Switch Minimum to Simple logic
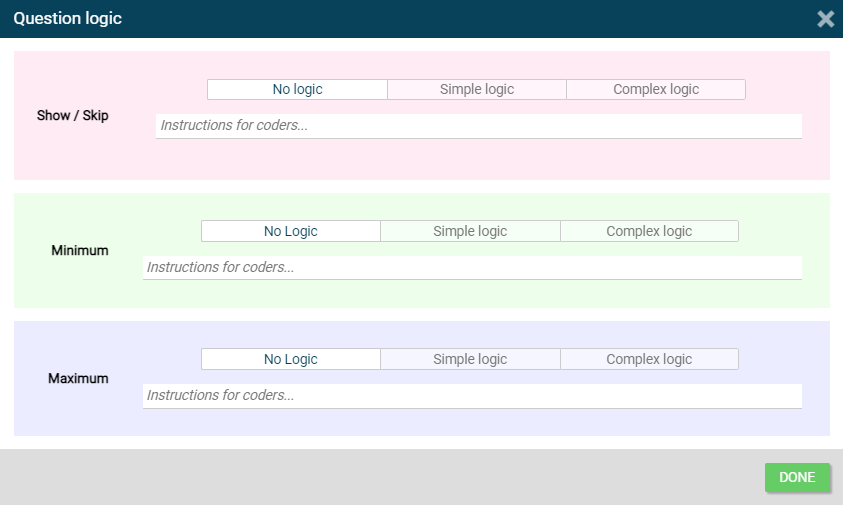Viewport: 843px width, 505px height. pyautogui.click(x=470, y=232)
